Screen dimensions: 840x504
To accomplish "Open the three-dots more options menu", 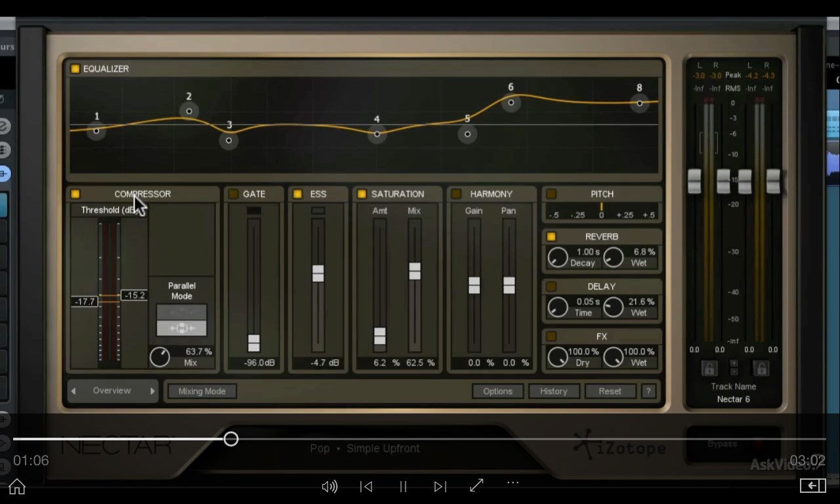I will click(513, 482).
